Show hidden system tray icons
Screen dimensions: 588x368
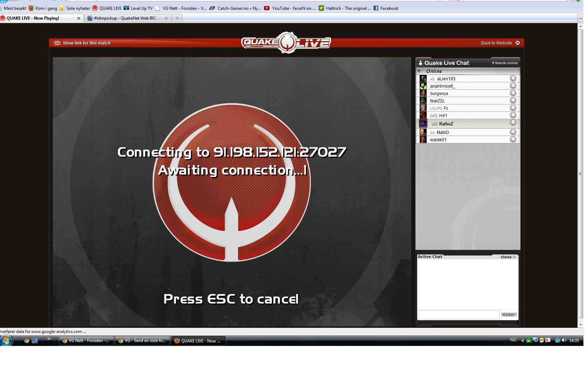coord(523,340)
